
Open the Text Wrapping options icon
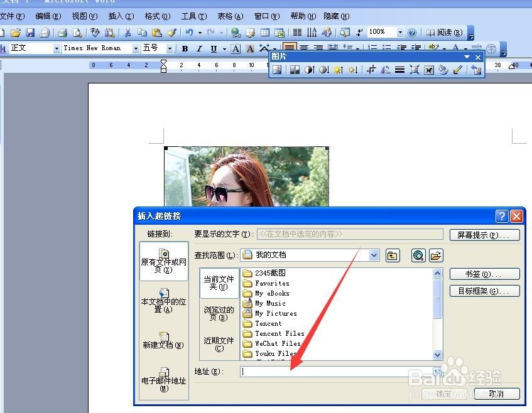430,69
